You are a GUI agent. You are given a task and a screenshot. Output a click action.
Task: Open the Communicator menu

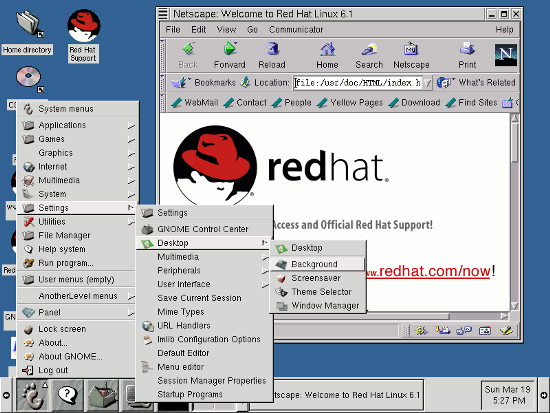[296, 29]
